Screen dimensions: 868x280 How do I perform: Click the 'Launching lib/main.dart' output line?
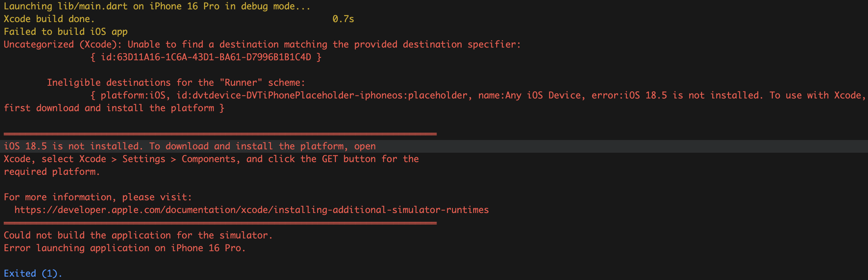157,6
